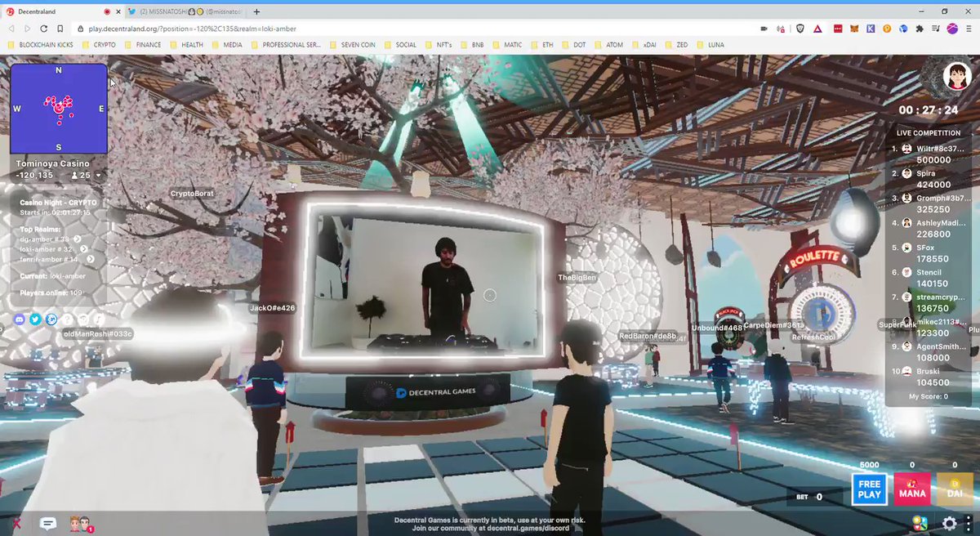
Task: Open the browser profile avatar
Action: pos(952,29)
